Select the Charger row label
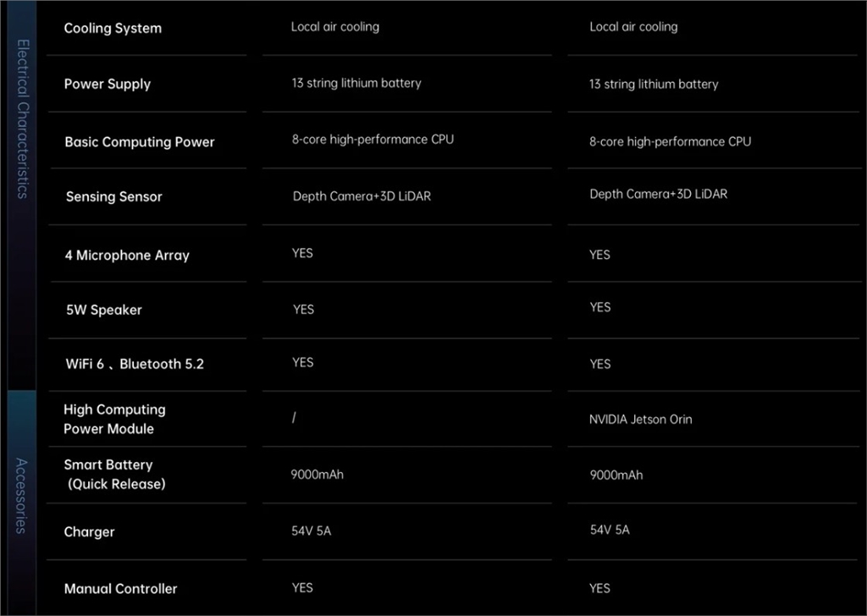The image size is (867, 616). coord(89,531)
